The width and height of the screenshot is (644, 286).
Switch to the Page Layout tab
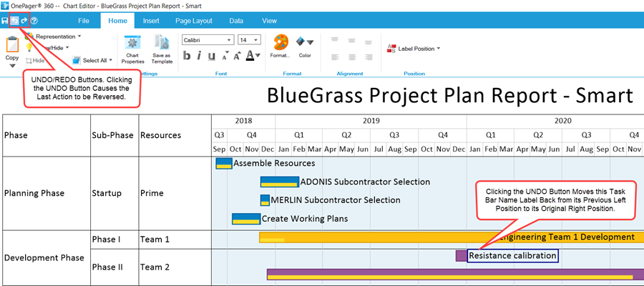(194, 21)
